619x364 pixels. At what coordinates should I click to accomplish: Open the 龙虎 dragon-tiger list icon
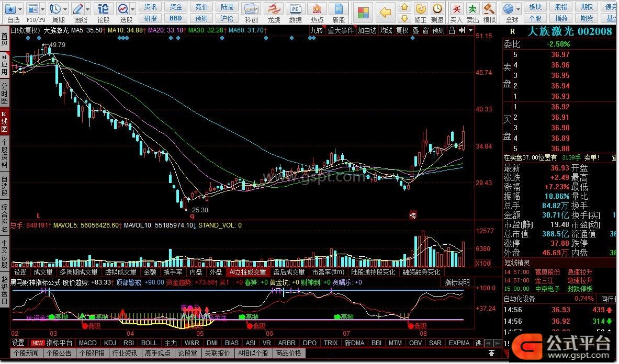(273, 9)
